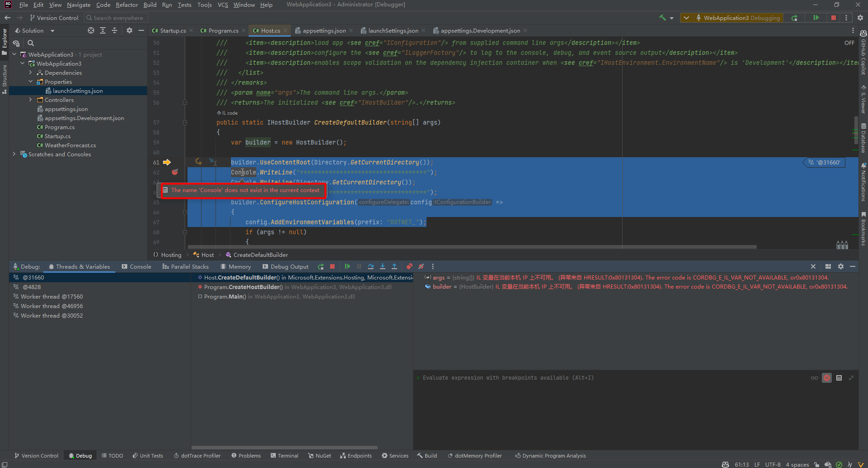Click the Version Control button in toolbar
Viewport: 868px width, 468px height.
coord(54,18)
